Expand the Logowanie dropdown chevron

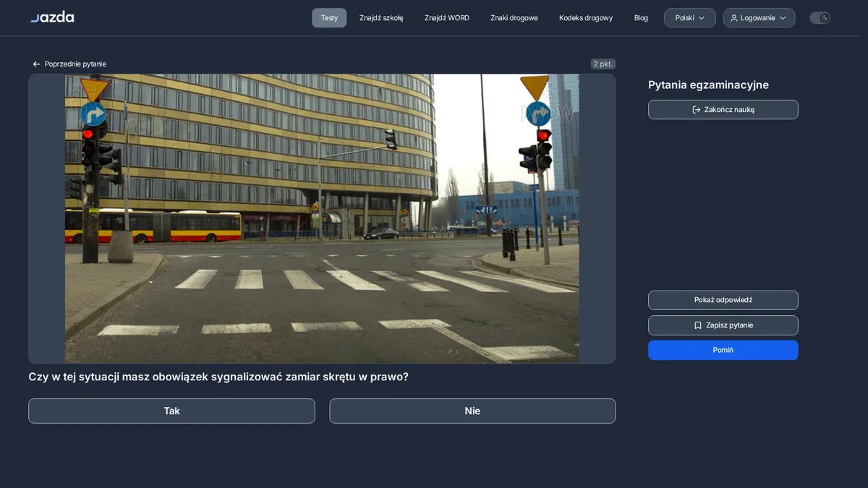tap(783, 18)
